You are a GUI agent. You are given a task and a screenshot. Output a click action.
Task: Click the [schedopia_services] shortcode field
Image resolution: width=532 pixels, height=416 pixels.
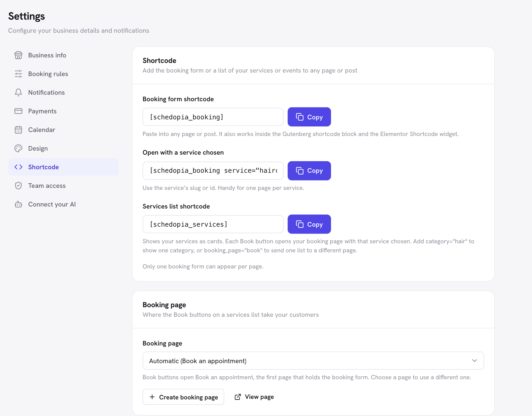[213, 224]
